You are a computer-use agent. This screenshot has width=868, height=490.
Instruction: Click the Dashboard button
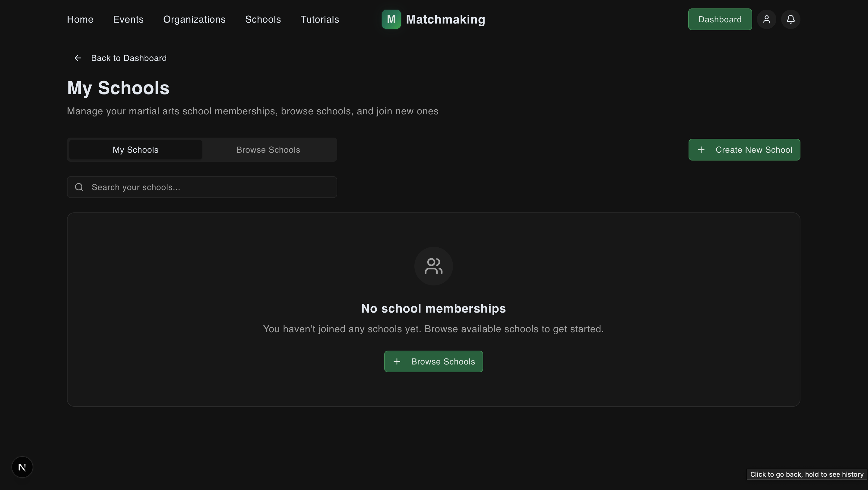720,19
